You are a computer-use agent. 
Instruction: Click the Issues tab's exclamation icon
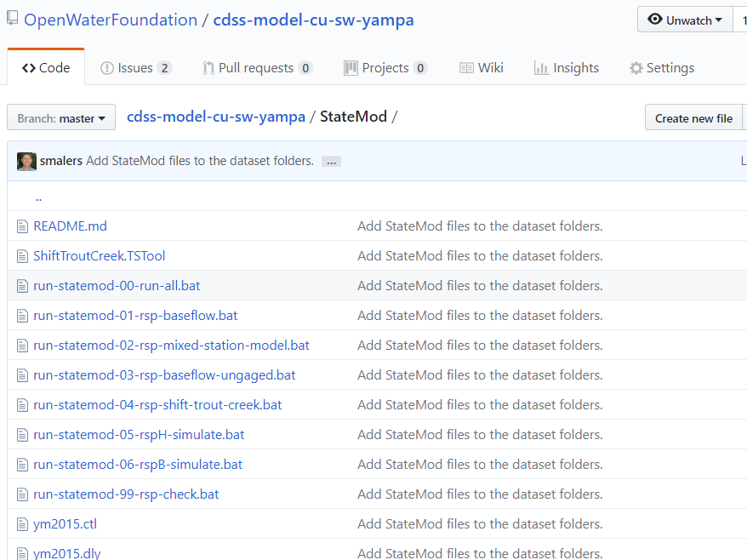pyautogui.click(x=106, y=68)
